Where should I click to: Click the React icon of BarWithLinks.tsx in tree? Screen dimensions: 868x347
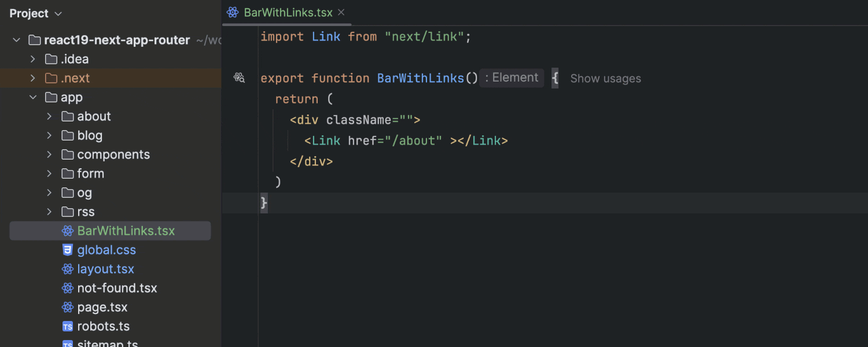pos(68,231)
